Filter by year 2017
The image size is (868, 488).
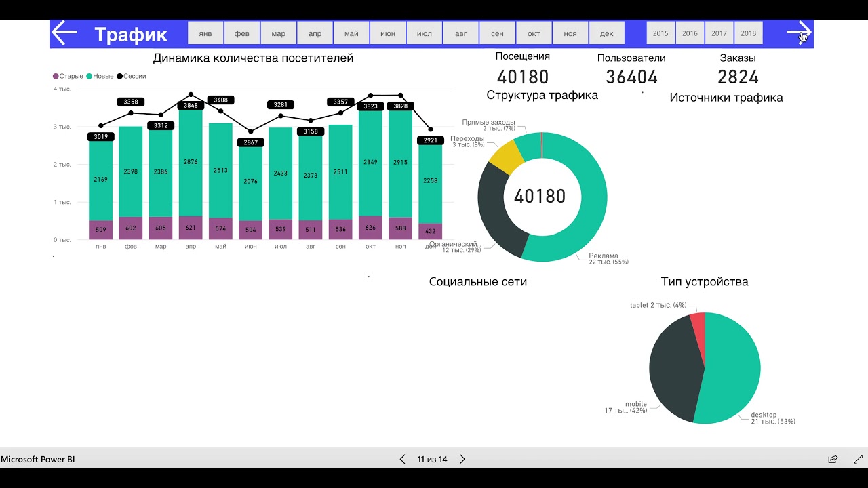[719, 33]
